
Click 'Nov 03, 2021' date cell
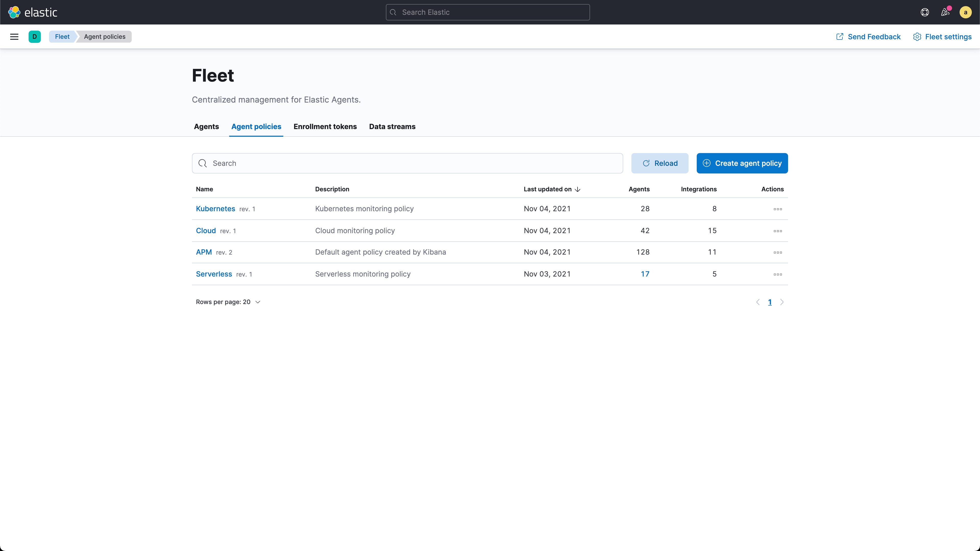547,274
